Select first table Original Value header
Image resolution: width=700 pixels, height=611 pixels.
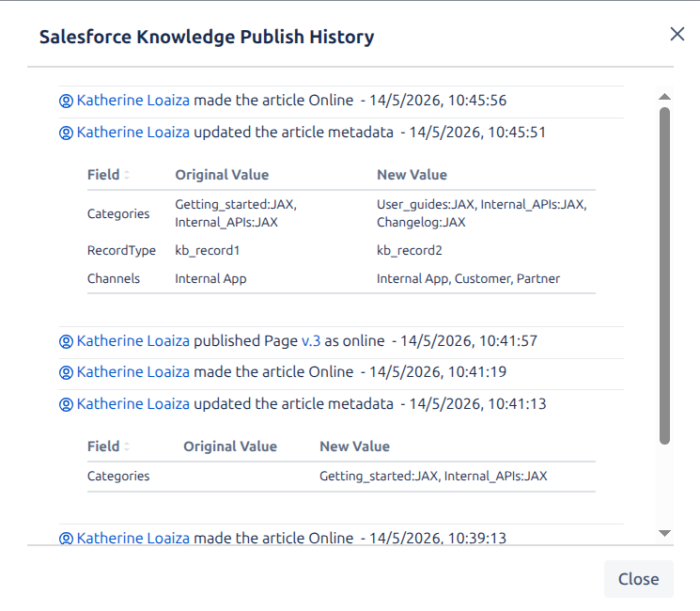point(222,175)
